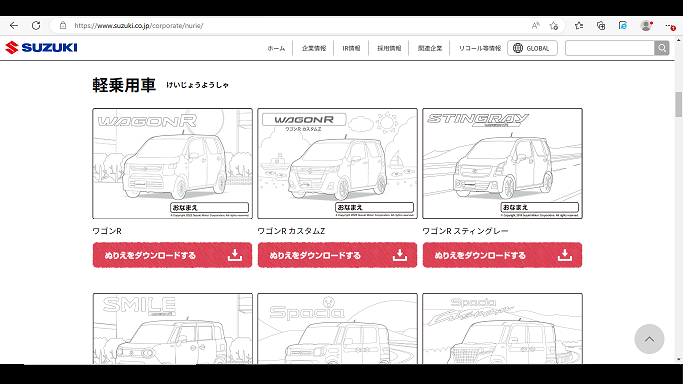Click the scroll-to-top arrow button
This screenshot has width=683, height=384.
[x=649, y=339]
